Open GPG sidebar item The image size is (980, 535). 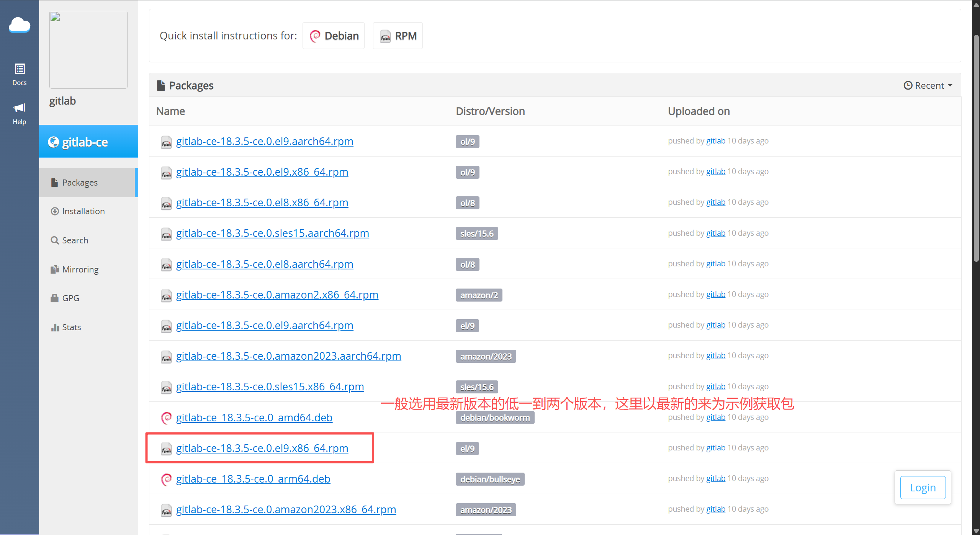(70, 298)
